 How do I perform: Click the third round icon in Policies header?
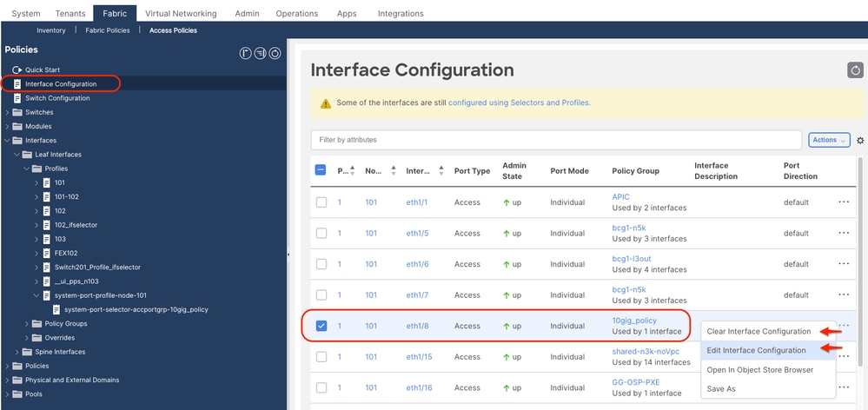point(275,53)
